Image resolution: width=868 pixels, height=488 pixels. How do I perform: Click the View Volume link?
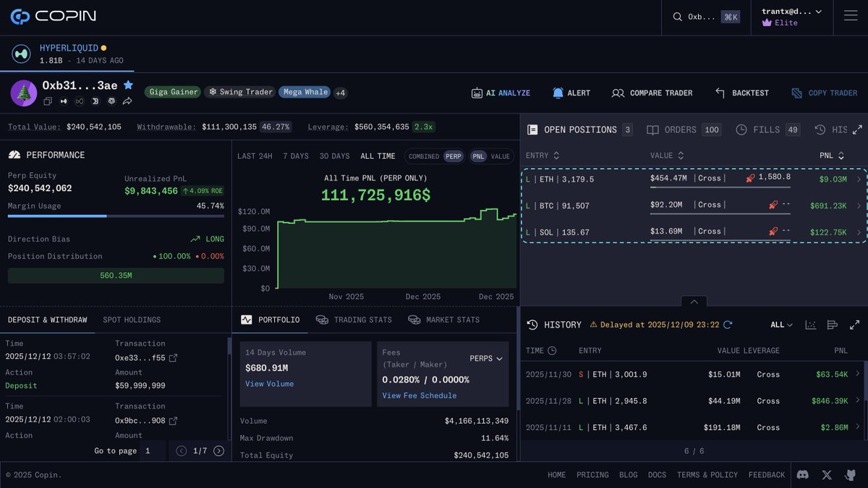click(x=269, y=384)
